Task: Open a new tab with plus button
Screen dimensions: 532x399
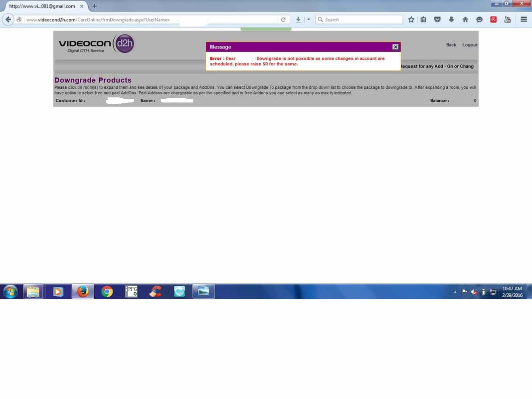Action: (94, 6)
